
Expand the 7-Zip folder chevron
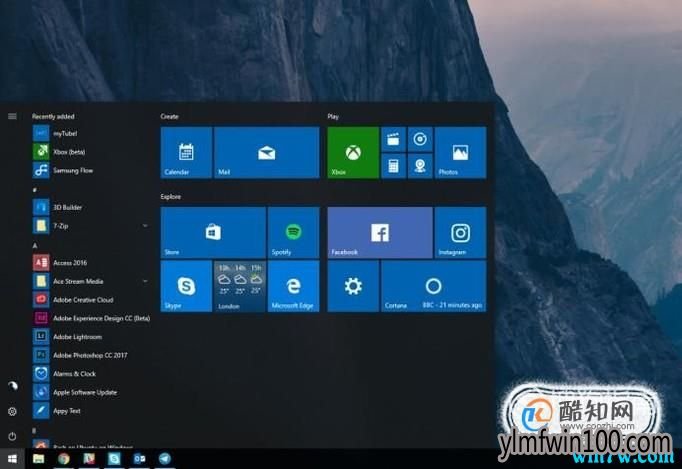145,225
